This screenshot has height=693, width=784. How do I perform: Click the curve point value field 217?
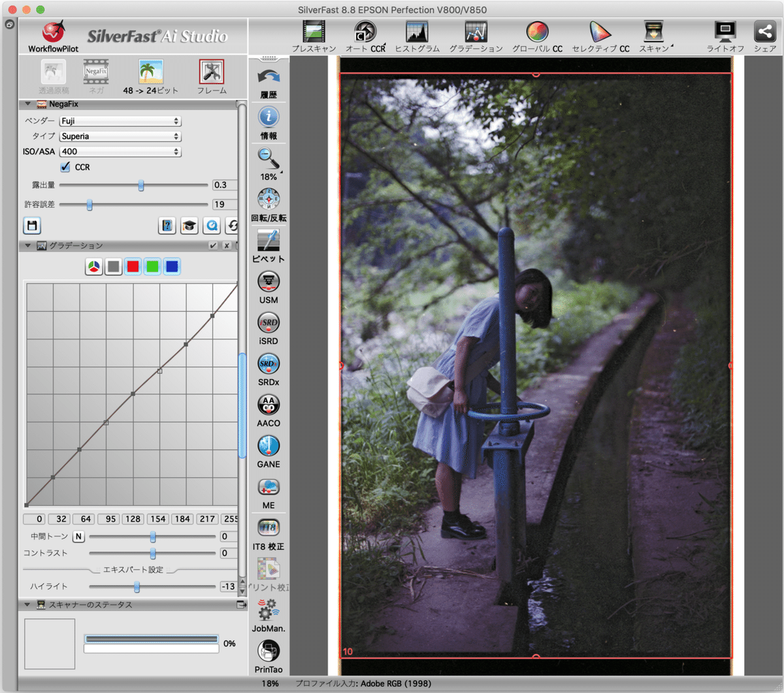(207, 519)
